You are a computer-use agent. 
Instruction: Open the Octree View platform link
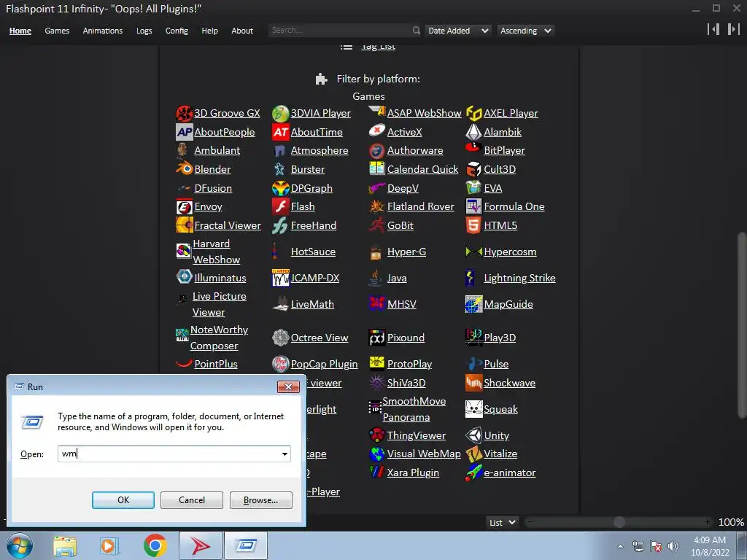tap(320, 338)
